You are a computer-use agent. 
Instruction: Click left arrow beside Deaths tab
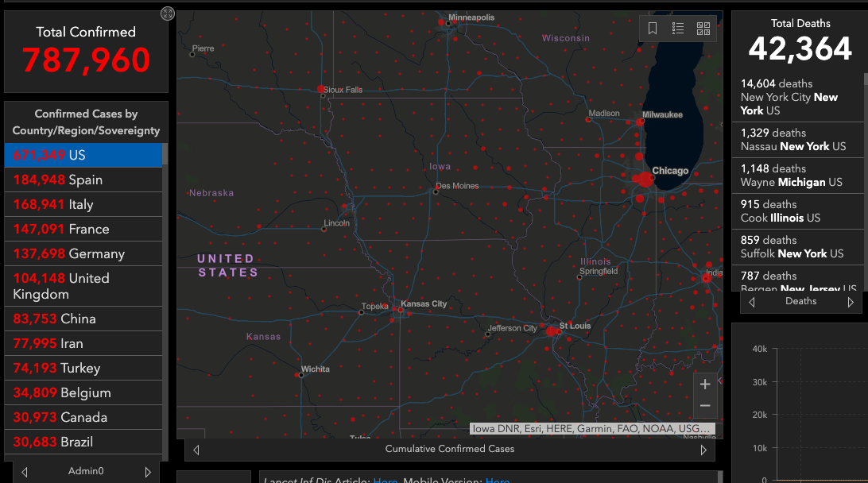(752, 302)
